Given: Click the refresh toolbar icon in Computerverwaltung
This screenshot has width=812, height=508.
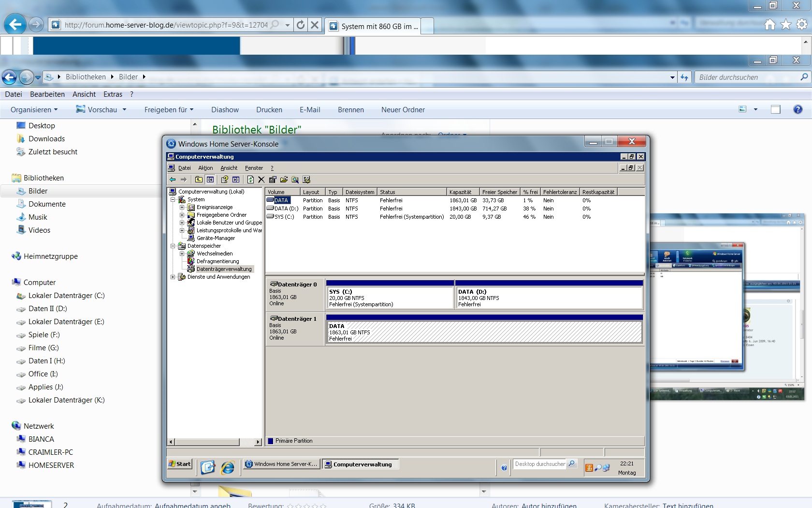Looking at the screenshot, I should coord(250,179).
